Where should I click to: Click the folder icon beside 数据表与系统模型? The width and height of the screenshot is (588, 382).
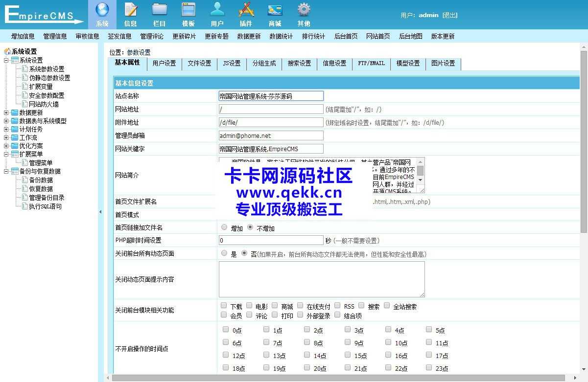pyautogui.click(x=15, y=121)
